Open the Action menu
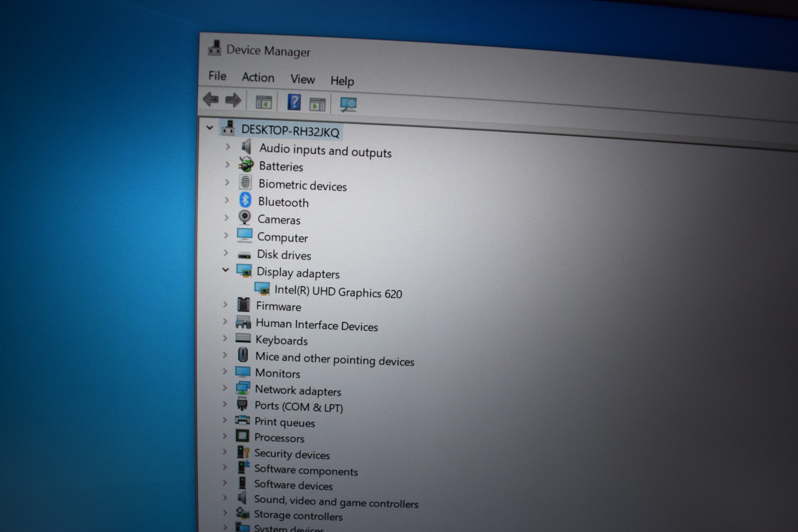Screen dimensions: 798x532 coord(258,77)
